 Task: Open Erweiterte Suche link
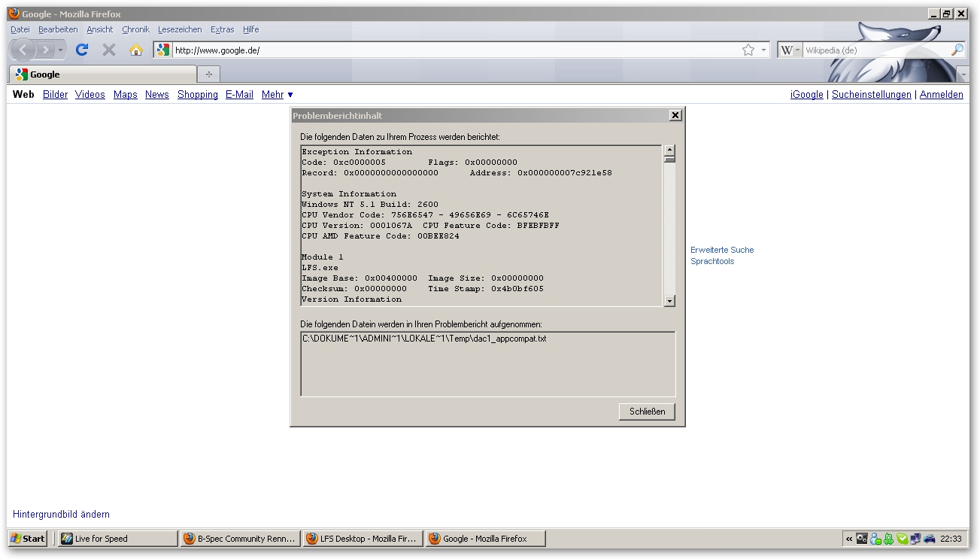pos(722,250)
